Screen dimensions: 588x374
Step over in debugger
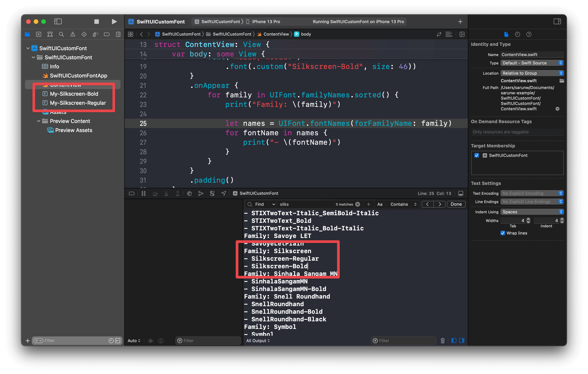155,193
